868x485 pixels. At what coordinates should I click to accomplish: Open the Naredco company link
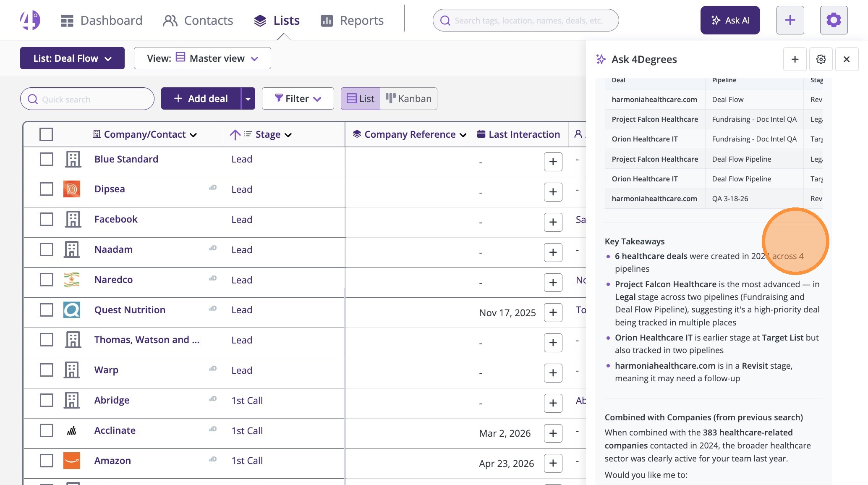tap(113, 280)
